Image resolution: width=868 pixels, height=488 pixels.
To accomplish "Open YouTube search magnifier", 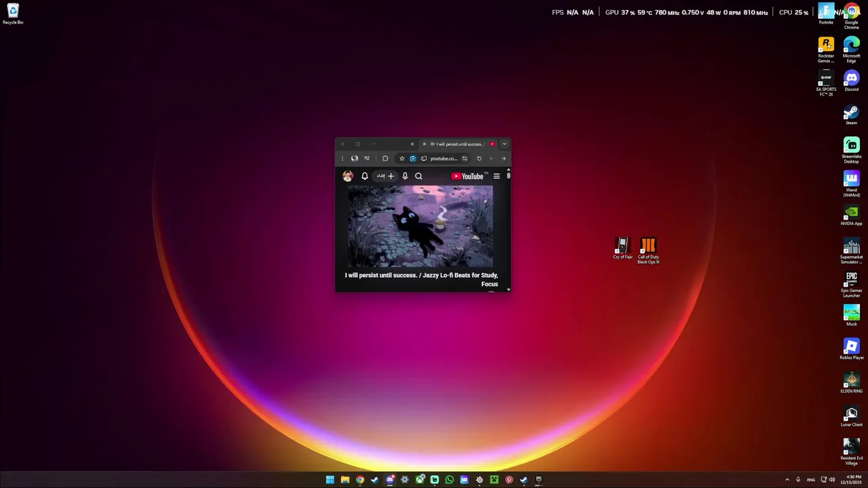I will (418, 176).
